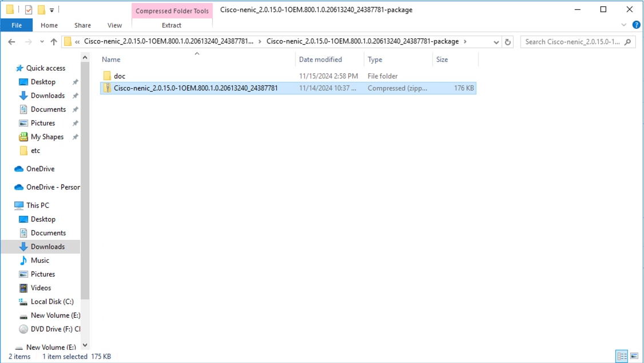Screen dimensions: 644x363
Task: Open Downloads under This PC
Action: tap(47, 247)
